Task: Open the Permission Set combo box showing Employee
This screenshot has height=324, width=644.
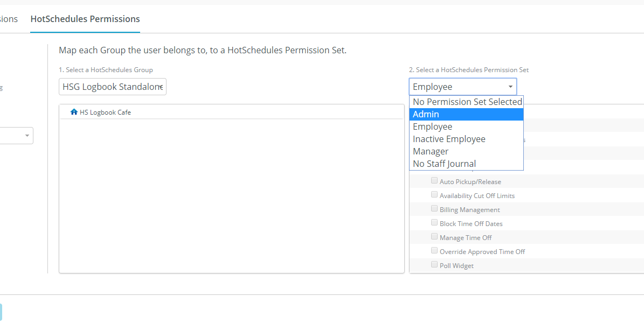Action: tap(463, 87)
